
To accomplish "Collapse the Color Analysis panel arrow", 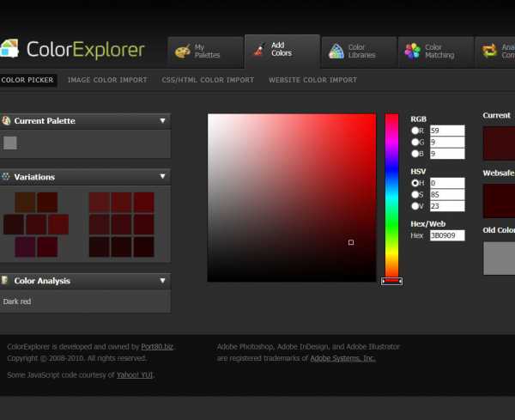I will tap(162, 281).
